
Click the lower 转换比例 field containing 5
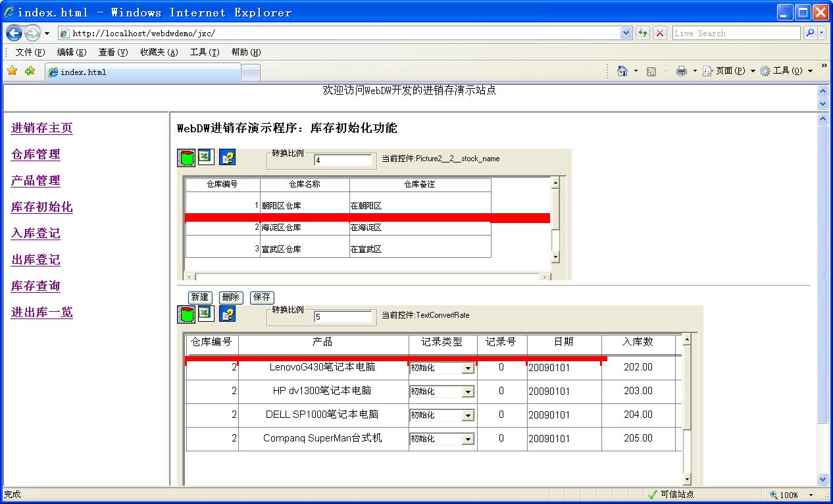(x=343, y=317)
